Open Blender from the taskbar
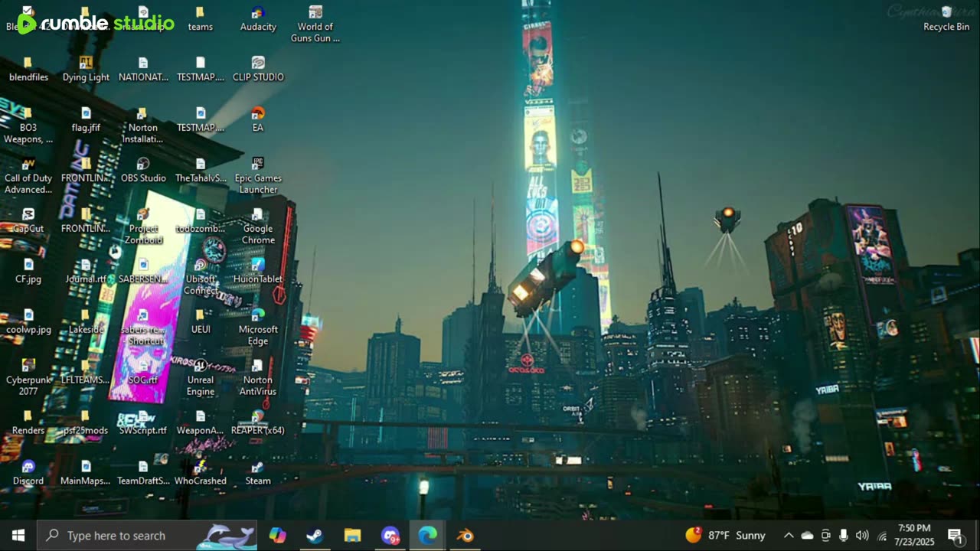The width and height of the screenshot is (980, 551). pos(465,536)
